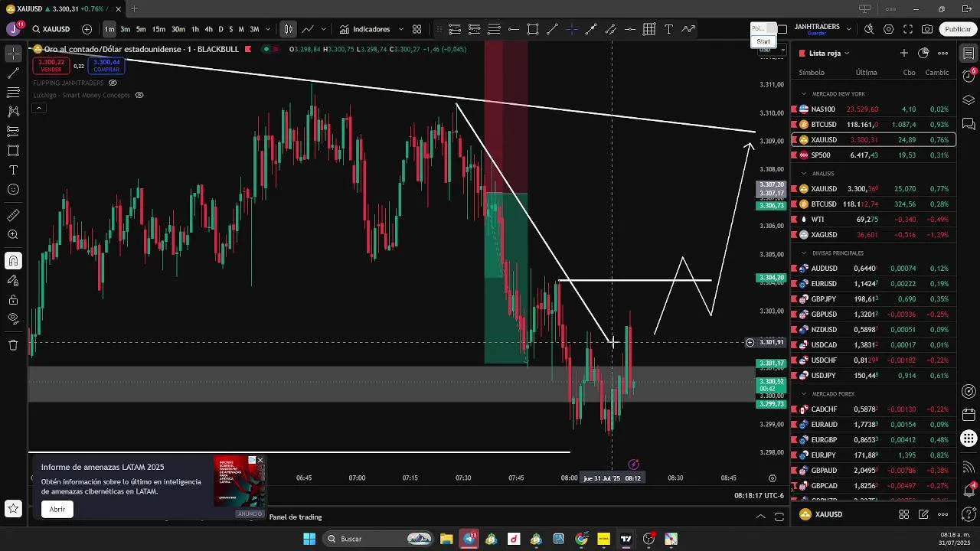Open chart time axis settings gear
Screen dimensions: 980x551
tap(773, 478)
